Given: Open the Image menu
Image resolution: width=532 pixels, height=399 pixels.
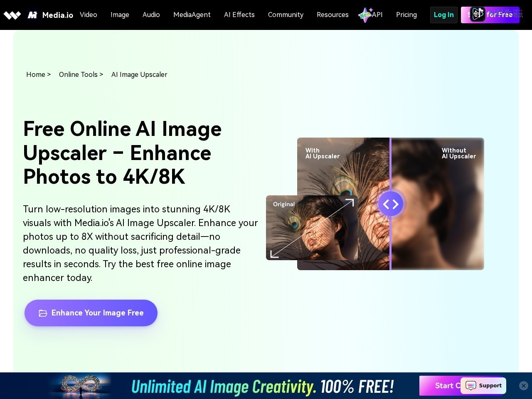Looking at the screenshot, I should pos(120,15).
